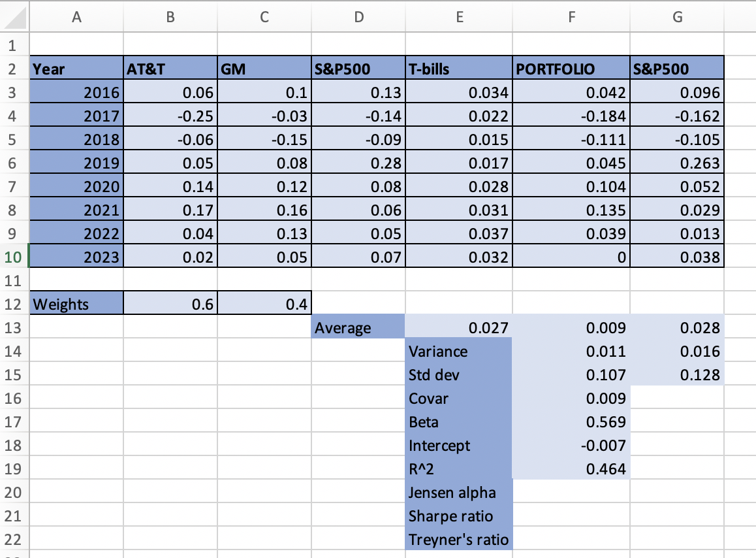Click the Select All triangle above row numbers
Image resolution: width=756 pixels, height=558 pixels.
13,17
